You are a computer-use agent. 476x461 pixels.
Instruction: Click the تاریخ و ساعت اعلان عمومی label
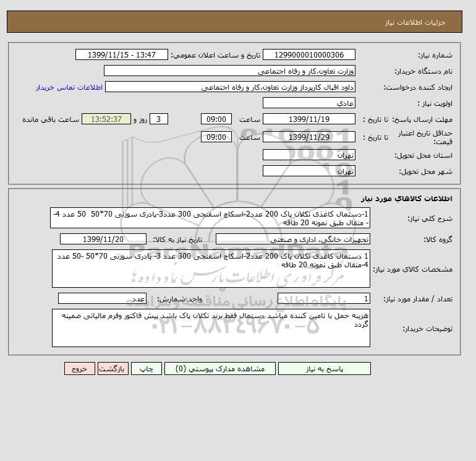(x=216, y=55)
